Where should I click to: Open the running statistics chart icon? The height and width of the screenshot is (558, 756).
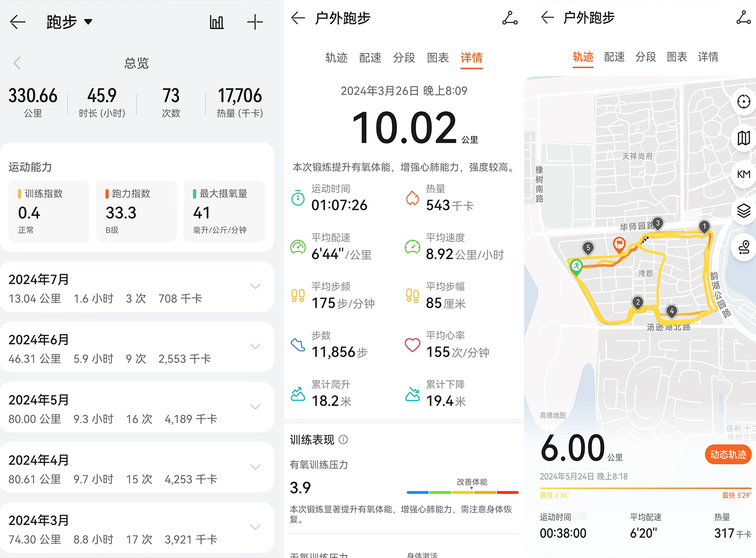(x=216, y=22)
